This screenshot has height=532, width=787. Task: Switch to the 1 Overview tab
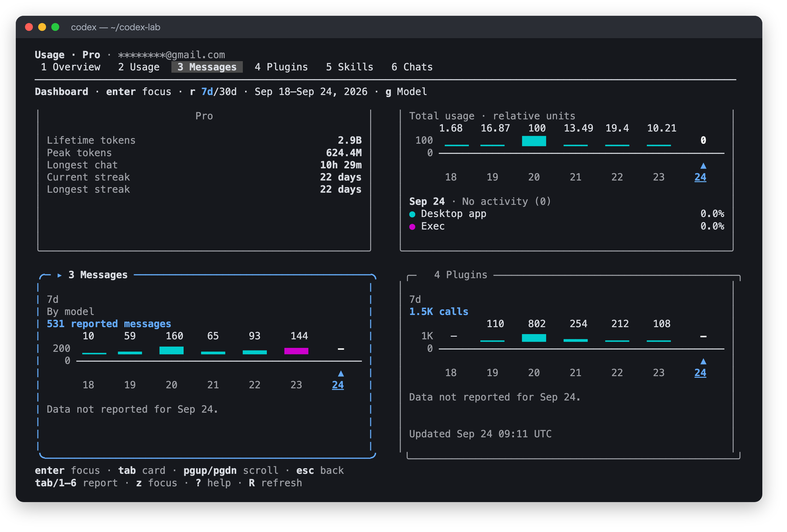pyautogui.click(x=70, y=67)
